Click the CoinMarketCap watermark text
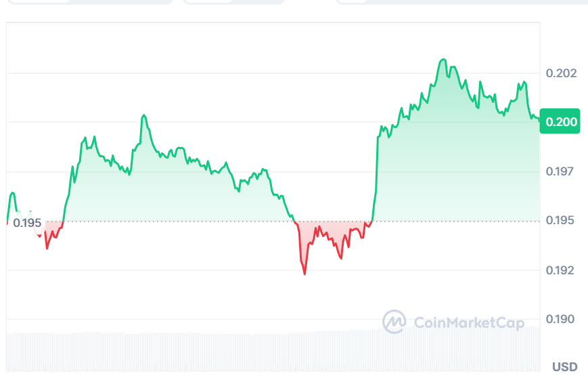The height and width of the screenshot is (380, 588). 468,322
